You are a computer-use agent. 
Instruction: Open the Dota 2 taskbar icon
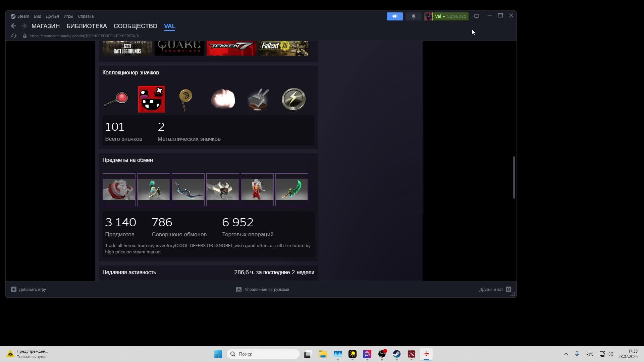click(x=412, y=354)
